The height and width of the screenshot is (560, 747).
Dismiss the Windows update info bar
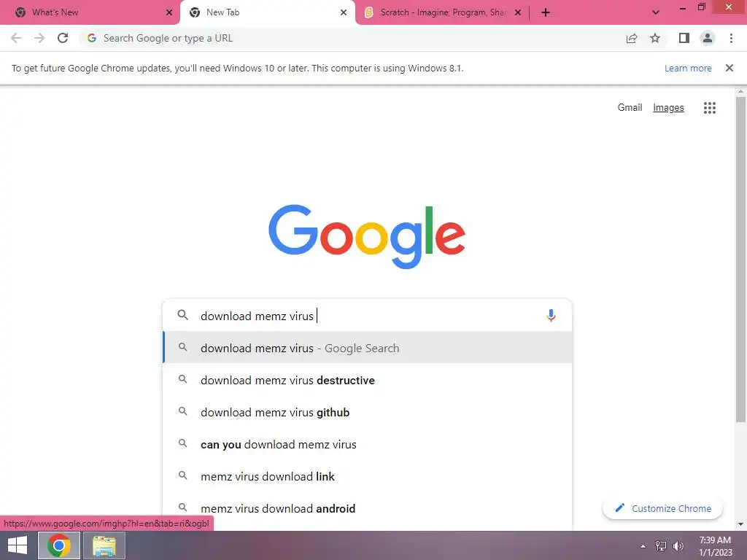point(729,68)
